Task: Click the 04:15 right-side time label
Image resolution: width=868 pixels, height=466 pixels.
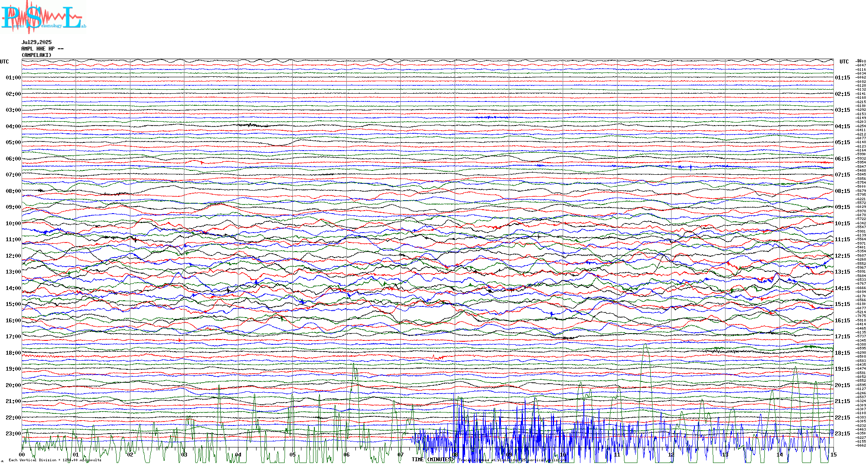Action: point(843,126)
